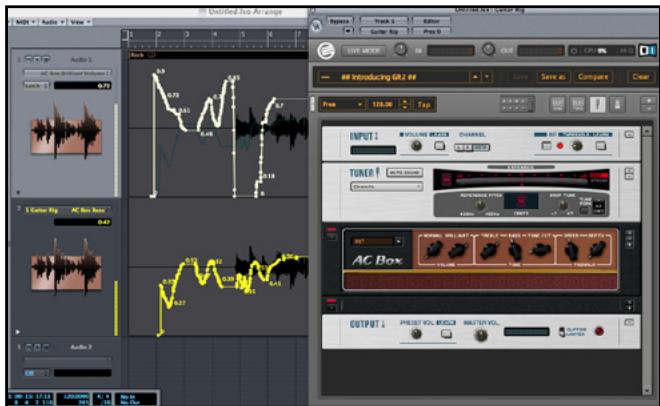Toggle the tuning fork button
660x406 pixels.
click(x=584, y=210)
